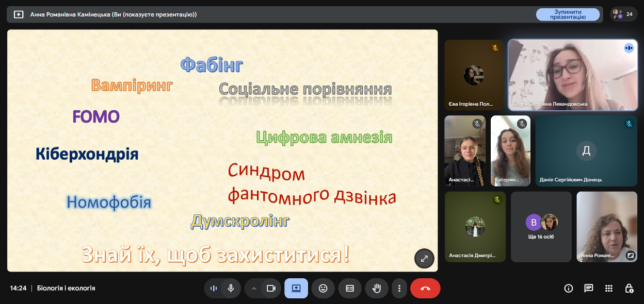Open audio indicator dots next to microphone
Viewport: 644px width, 304px height.
(x=213, y=289)
